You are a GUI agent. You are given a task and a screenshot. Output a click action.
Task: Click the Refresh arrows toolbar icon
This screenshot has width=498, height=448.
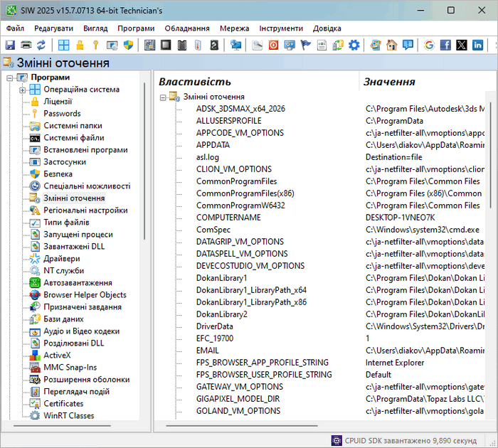pyautogui.click(x=41, y=45)
